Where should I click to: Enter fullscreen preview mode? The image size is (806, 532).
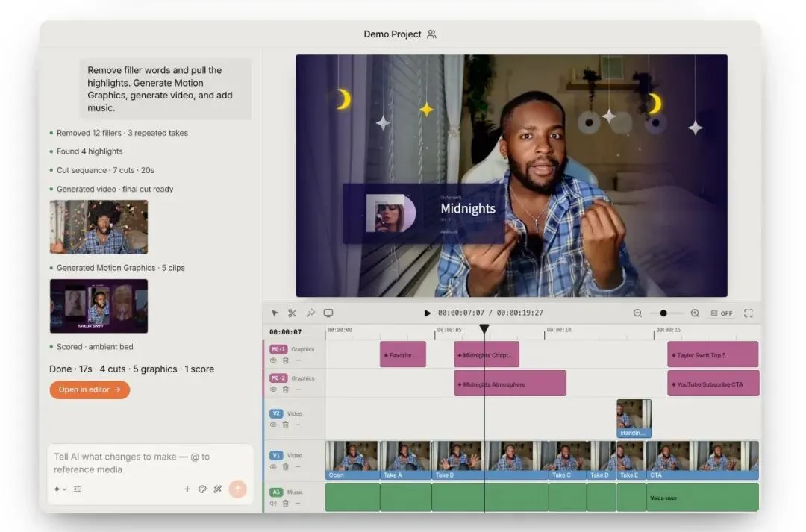pyautogui.click(x=749, y=313)
